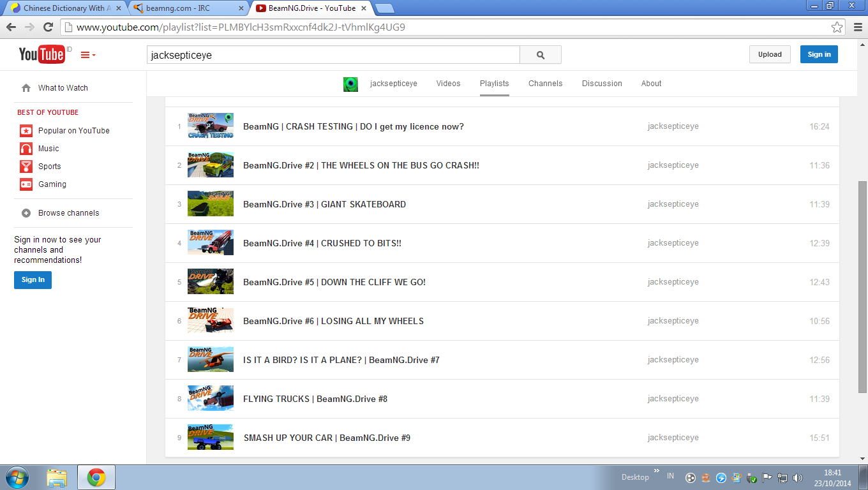
Task: Click the top-right Sign in button
Action: (819, 54)
